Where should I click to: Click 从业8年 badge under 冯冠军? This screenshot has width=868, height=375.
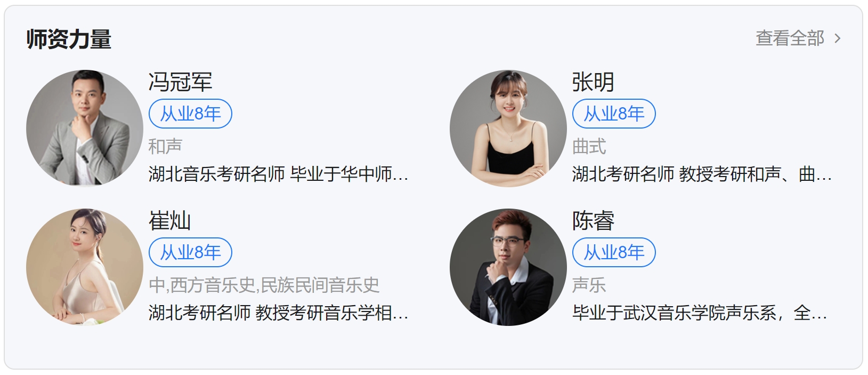tap(190, 114)
